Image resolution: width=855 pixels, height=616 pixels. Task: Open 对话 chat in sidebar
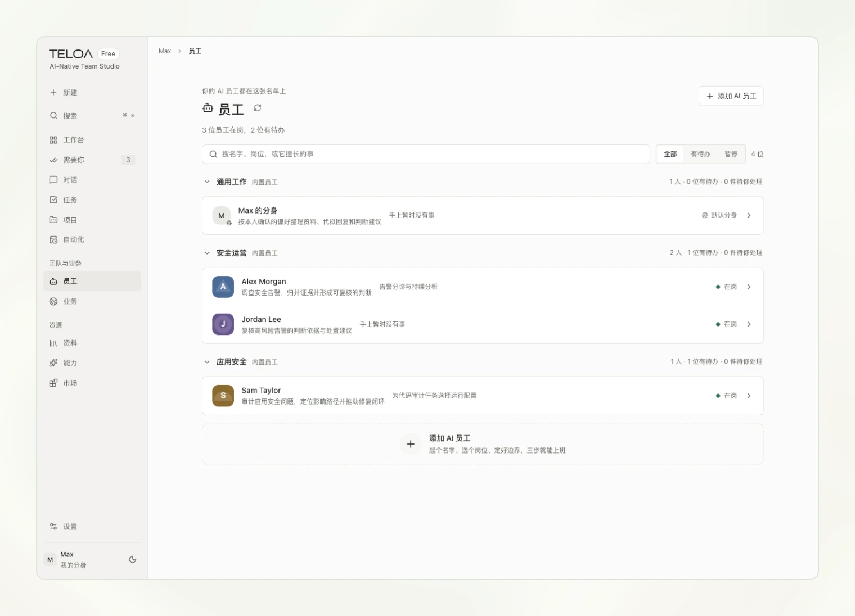pyautogui.click(x=92, y=180)
